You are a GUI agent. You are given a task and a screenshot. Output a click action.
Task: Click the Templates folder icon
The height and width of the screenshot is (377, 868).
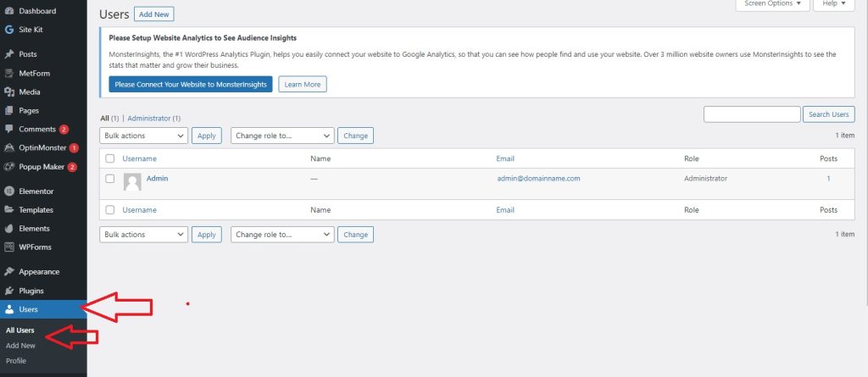[8, 210]
